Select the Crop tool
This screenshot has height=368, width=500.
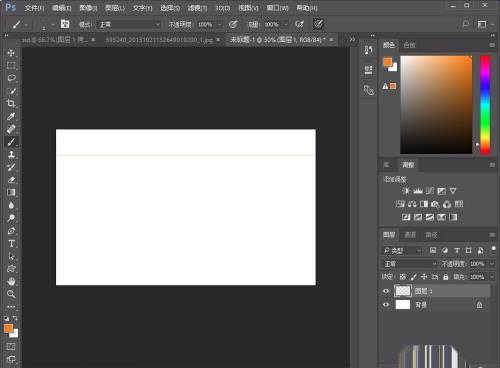tap(11, 103)
